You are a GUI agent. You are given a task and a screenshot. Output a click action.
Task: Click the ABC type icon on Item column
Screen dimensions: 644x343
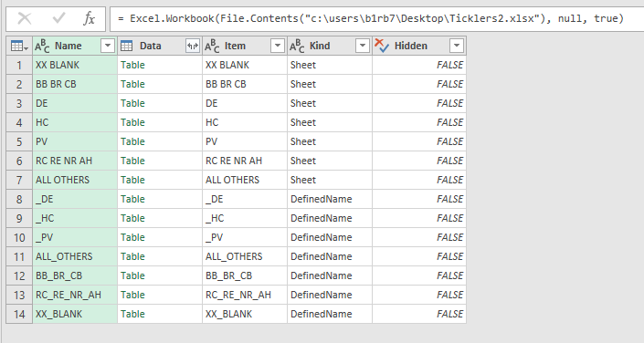pyautogui.click(x=212, y=46)
